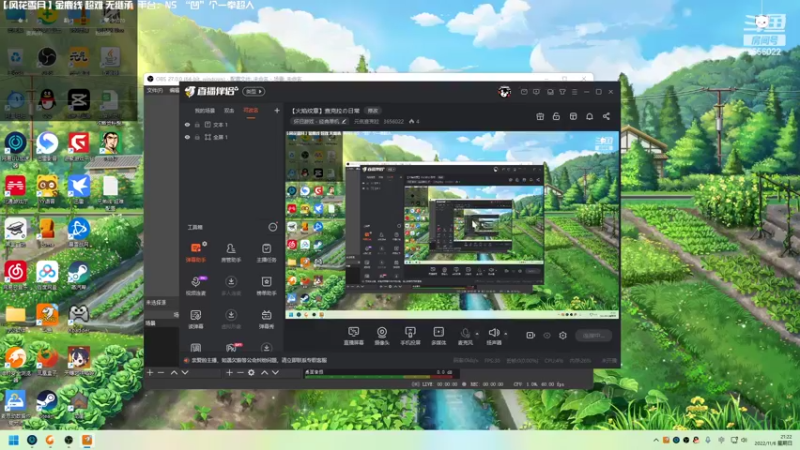This screenshot has width=800, height=450.
Task: Open the Room Manager Assistant tool
Action: tap(231, 252)
